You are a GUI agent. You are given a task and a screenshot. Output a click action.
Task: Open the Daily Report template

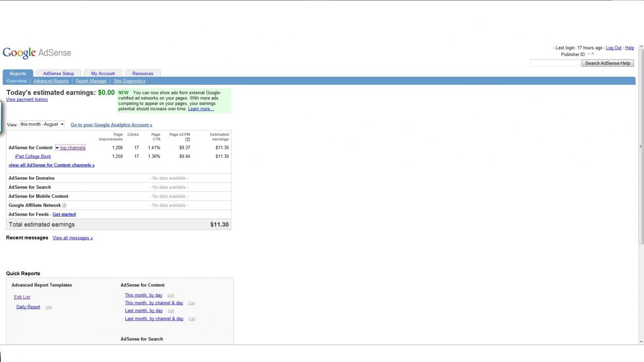coord(28,307)
